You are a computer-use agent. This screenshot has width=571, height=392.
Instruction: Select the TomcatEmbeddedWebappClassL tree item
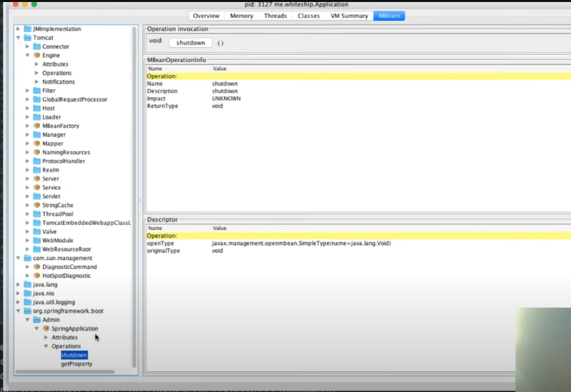87,223
